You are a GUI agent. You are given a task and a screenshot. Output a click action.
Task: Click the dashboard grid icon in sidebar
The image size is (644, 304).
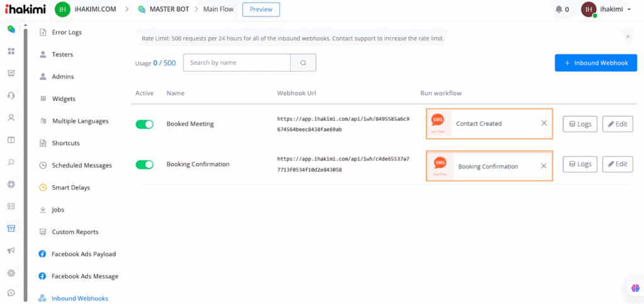(11, 50)
